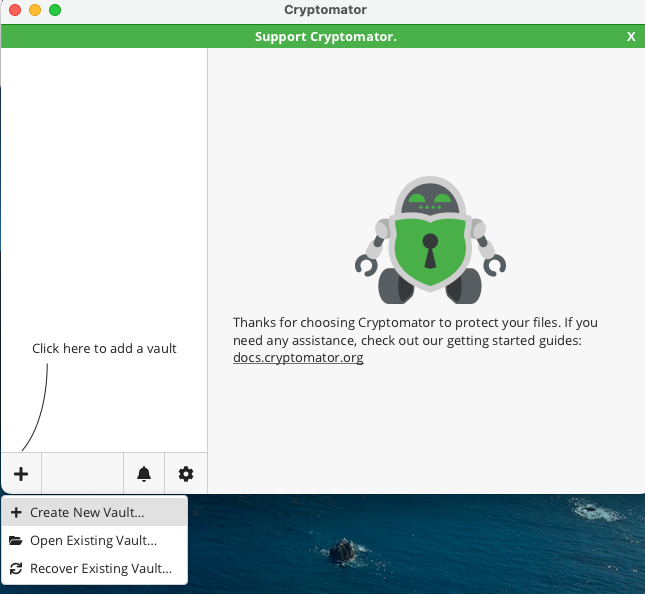
Task: Open the docs.cryptomator.org link
Action: (298, 357)
